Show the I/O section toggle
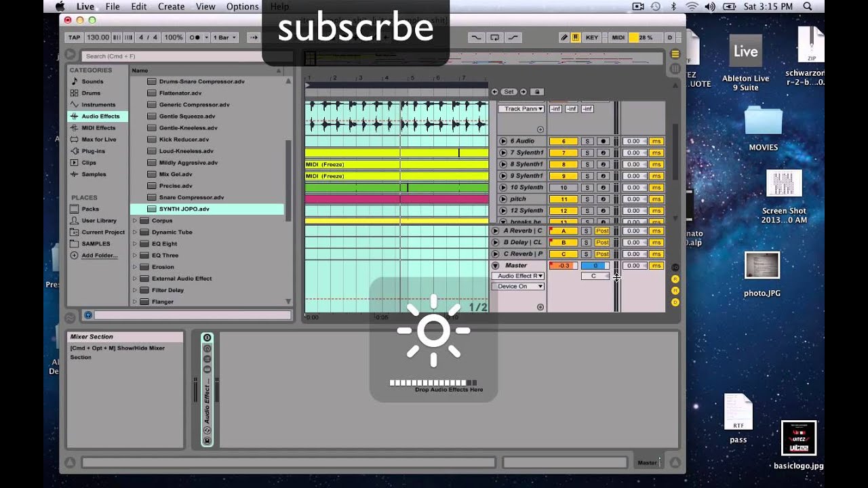 click(675, 267)
